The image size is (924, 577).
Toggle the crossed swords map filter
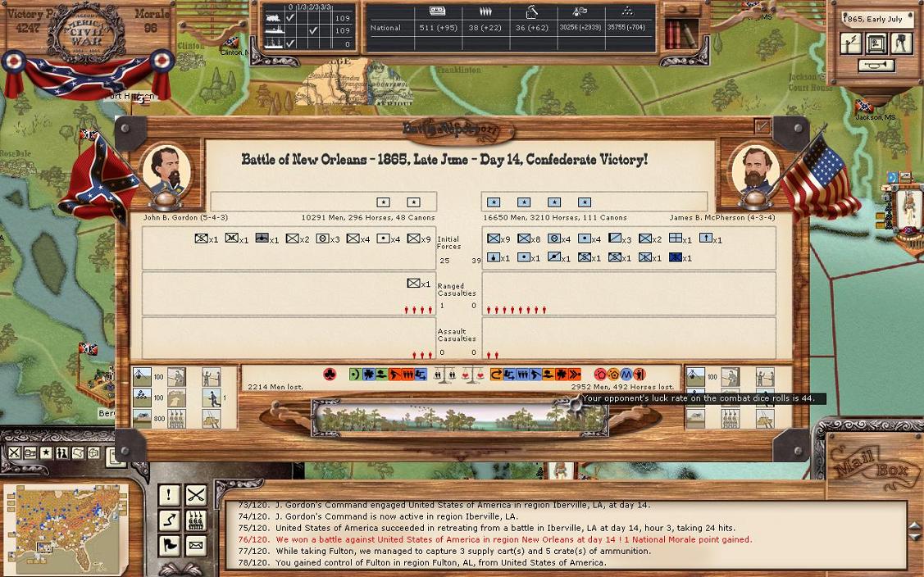[x=16, y=453]
